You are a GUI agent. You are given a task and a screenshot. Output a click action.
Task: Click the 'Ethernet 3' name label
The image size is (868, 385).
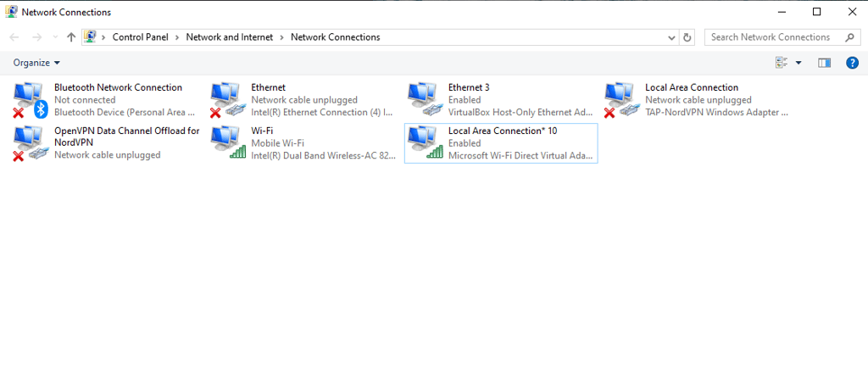[468, 87]
